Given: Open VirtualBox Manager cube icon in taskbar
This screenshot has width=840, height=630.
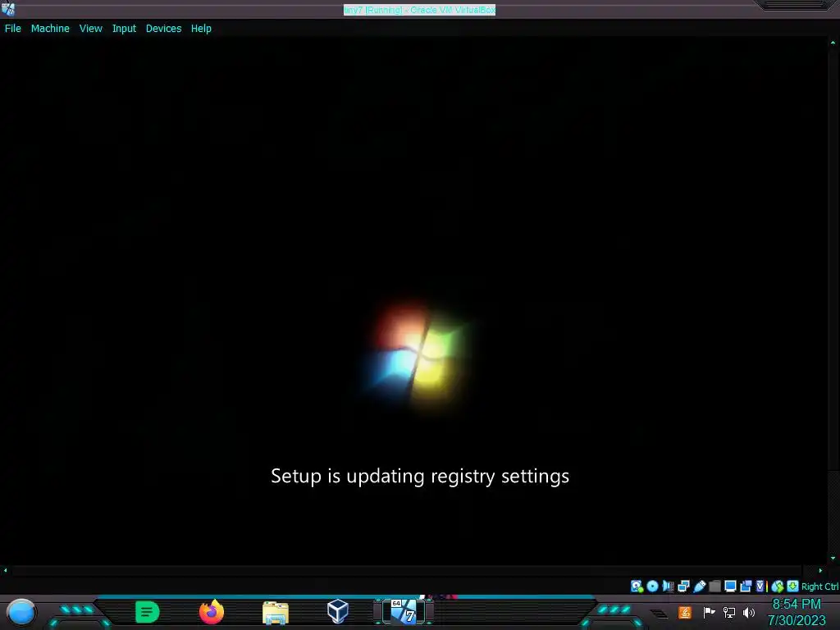Looking at the screenshot, I should (x=338, y=611).
